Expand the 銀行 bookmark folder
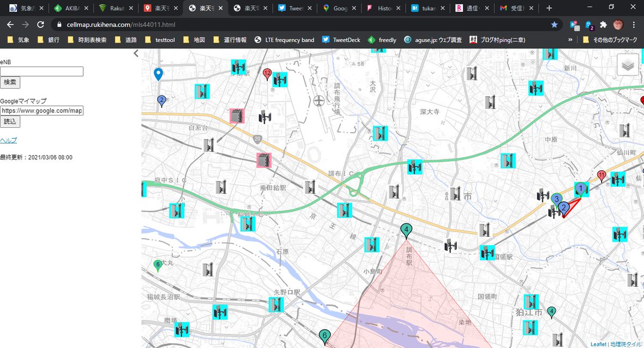 [x=48, y=40]
